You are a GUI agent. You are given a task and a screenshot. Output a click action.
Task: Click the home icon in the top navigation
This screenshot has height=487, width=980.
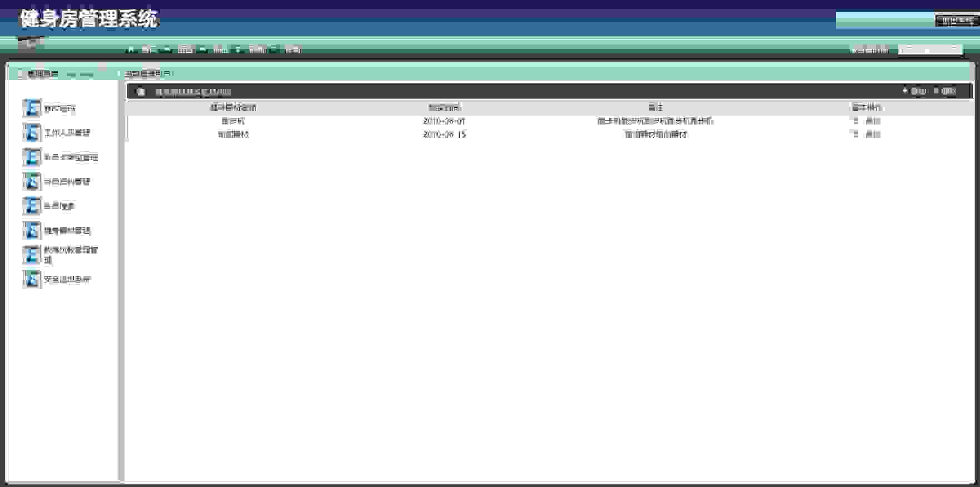pos(131,49)
